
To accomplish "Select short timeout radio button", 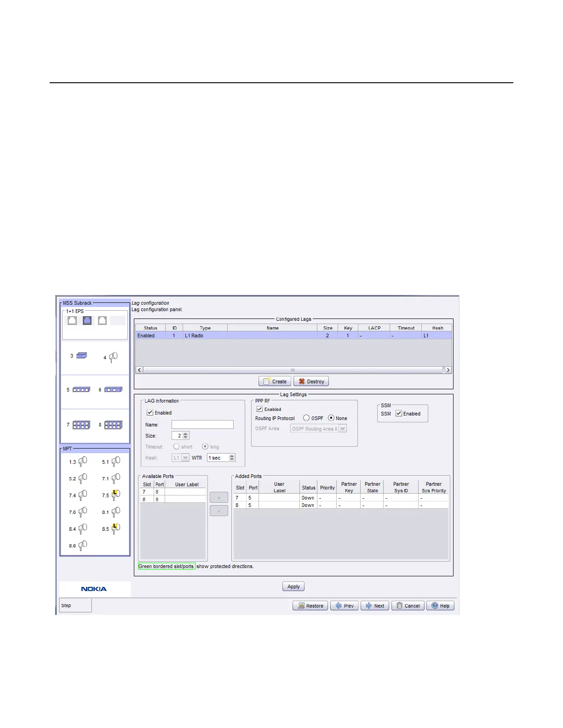I will 176,446.
